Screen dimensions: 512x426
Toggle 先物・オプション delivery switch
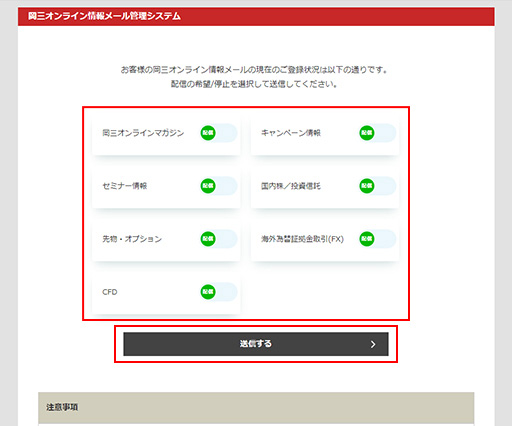[x=219, y=239]
